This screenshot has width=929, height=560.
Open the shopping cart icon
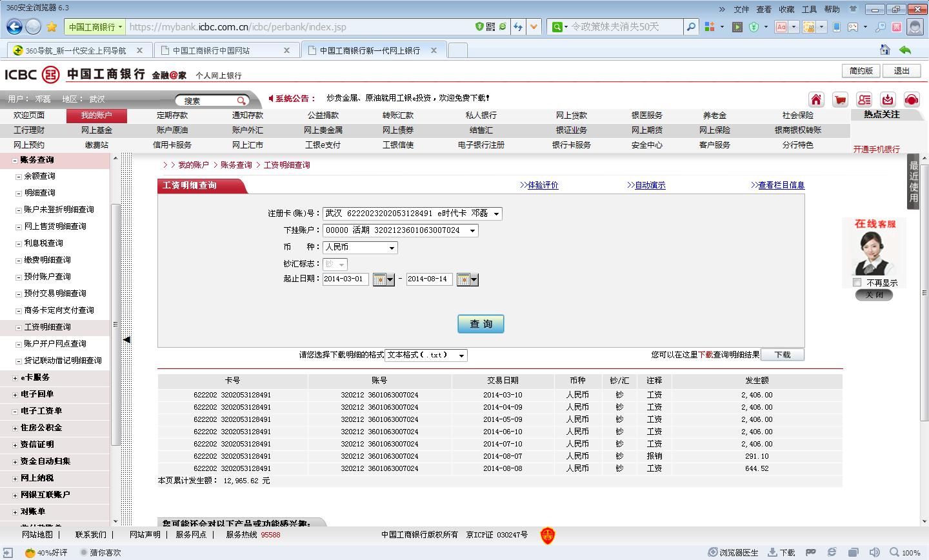(840, 99)
